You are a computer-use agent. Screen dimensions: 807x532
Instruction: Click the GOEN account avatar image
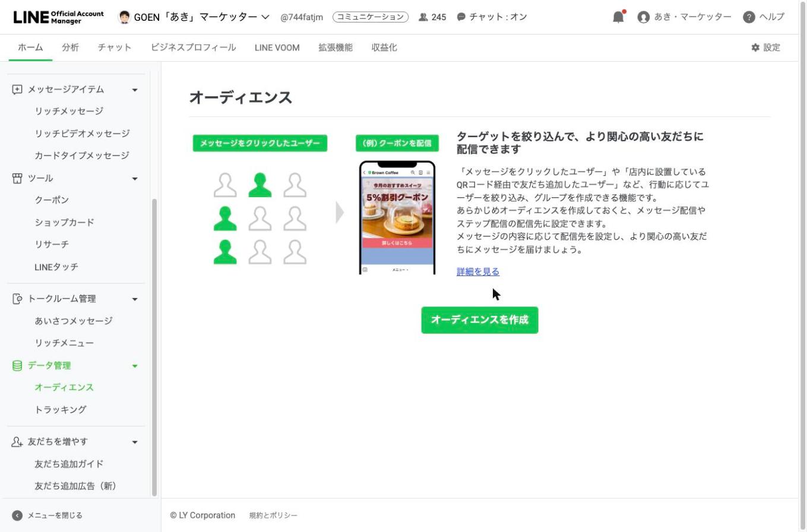point(124,17)
